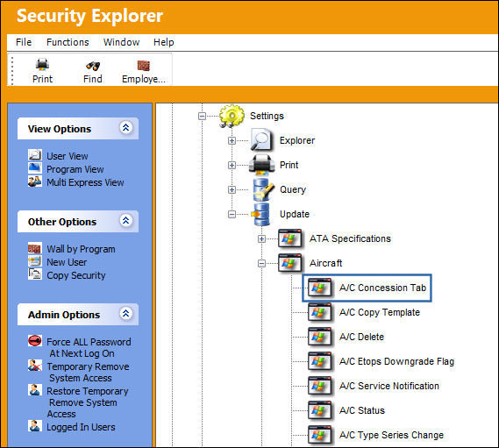Screen dimensions: 499x448
Task: Click the Query database icon in tree
Action: coord(263,189)
